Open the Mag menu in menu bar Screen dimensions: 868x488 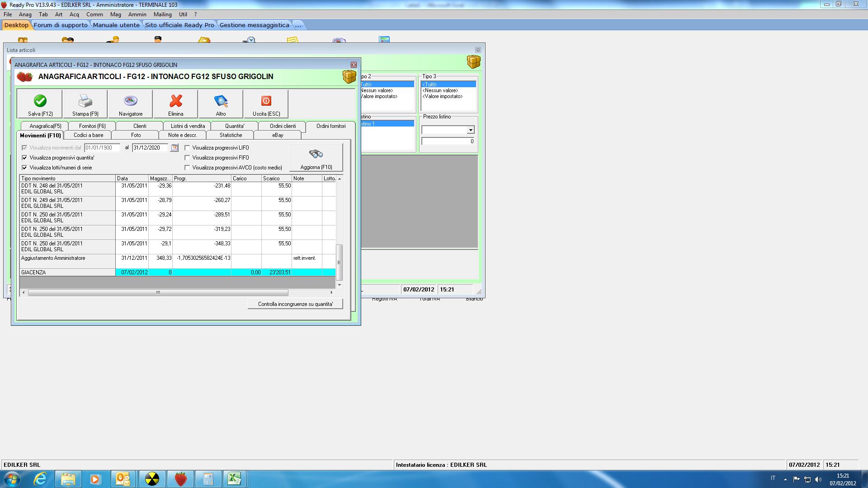pyautogui.click(x=115, y=14)
